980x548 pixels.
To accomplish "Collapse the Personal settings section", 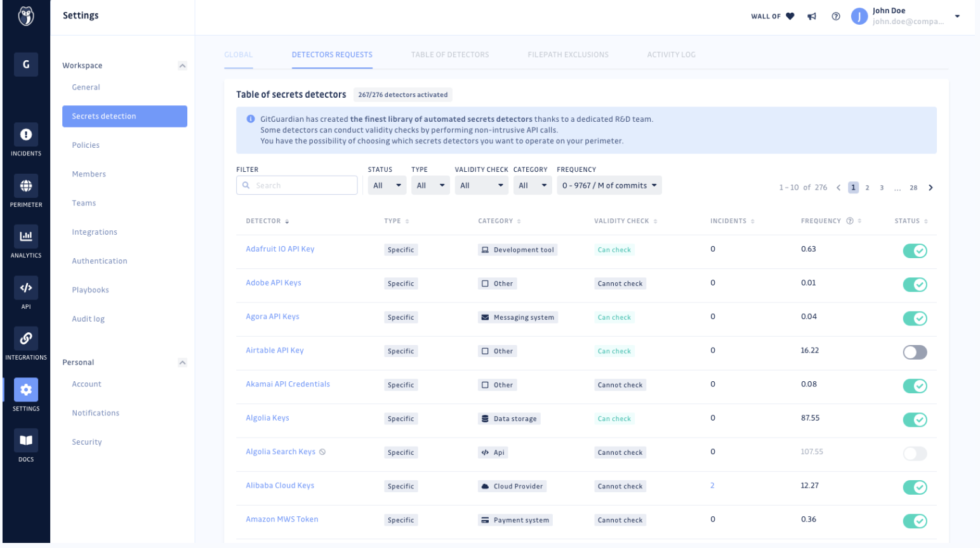I will point(182,362).
